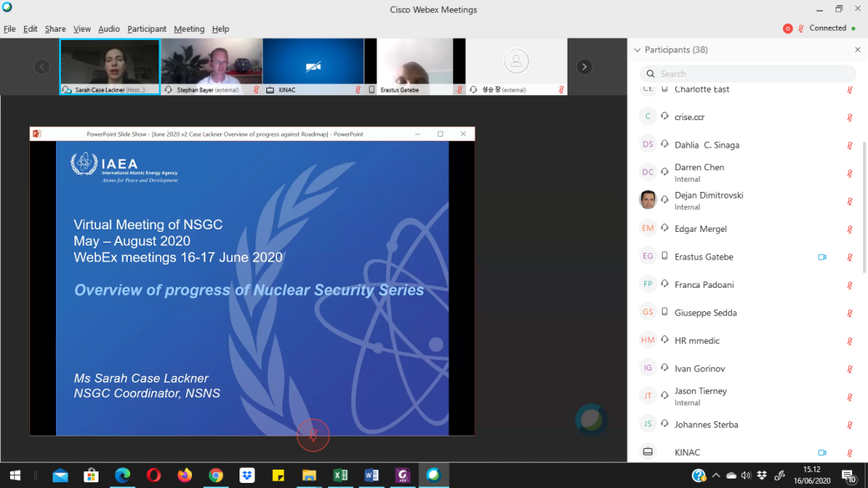The height and width of the screenshot is (488, 868).
Task: Click FP avatar of Franca Padoani
Action: [648, 284]
